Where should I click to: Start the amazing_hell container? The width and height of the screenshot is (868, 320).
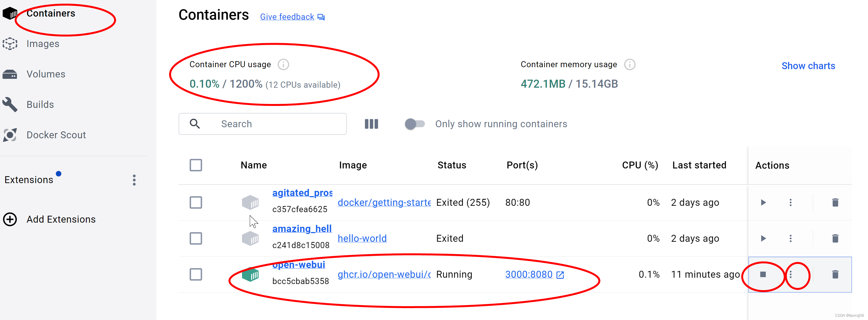point(763,238)
